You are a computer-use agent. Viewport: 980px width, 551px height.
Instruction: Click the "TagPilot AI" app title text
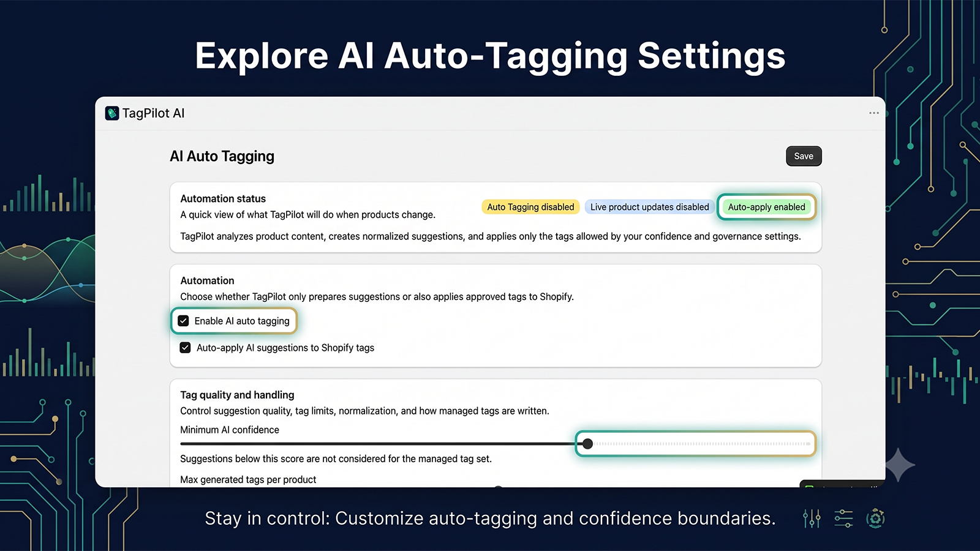(x=153, y=113)
